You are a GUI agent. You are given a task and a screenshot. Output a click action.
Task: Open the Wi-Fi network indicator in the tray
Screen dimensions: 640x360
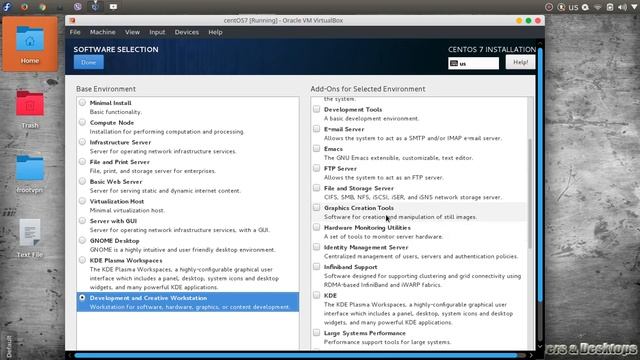click(598, 7)
